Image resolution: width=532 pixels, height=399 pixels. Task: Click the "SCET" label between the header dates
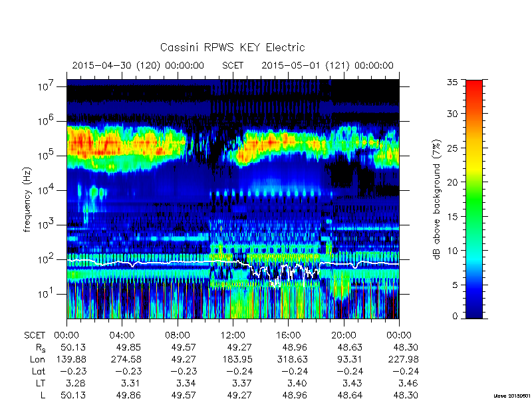[233, 65]
